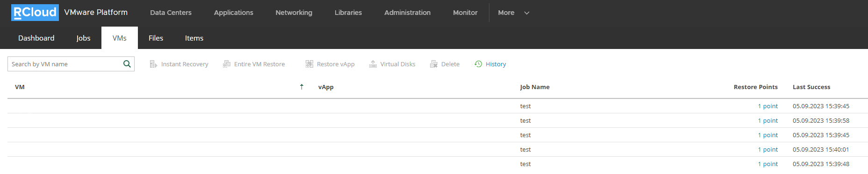This screenshot has height=174, width=868.
Task: Click the Virtual Disks icon
Action: pos(373,64)
